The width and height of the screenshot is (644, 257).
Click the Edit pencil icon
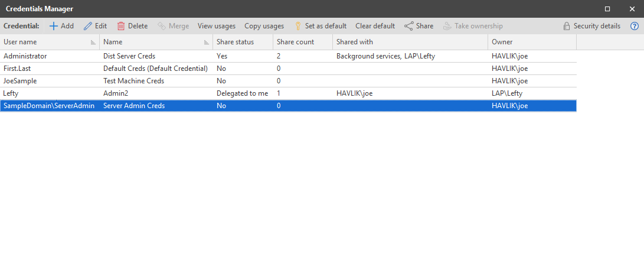click(x=88, y=26)
